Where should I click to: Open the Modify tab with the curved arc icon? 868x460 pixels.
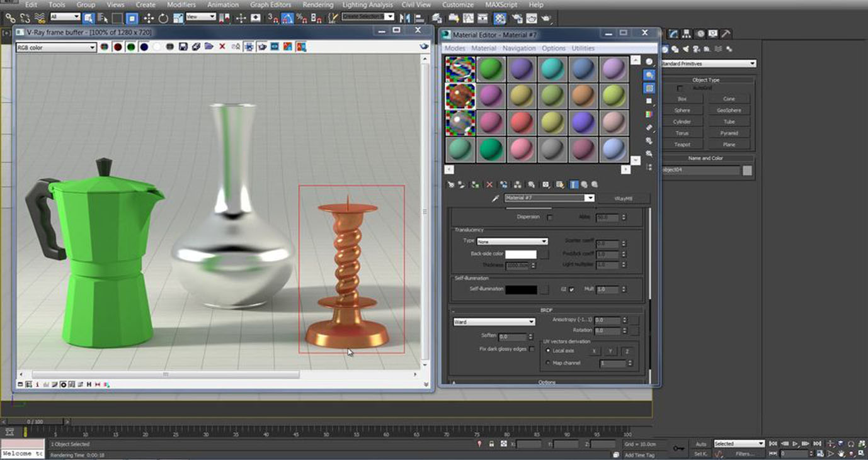pyautogui.click(x=673, y=34)
